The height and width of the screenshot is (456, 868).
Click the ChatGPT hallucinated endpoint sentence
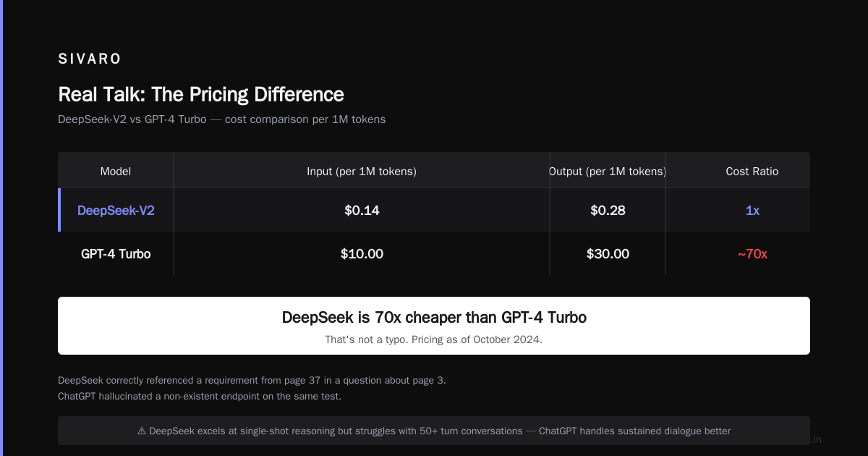200,397
